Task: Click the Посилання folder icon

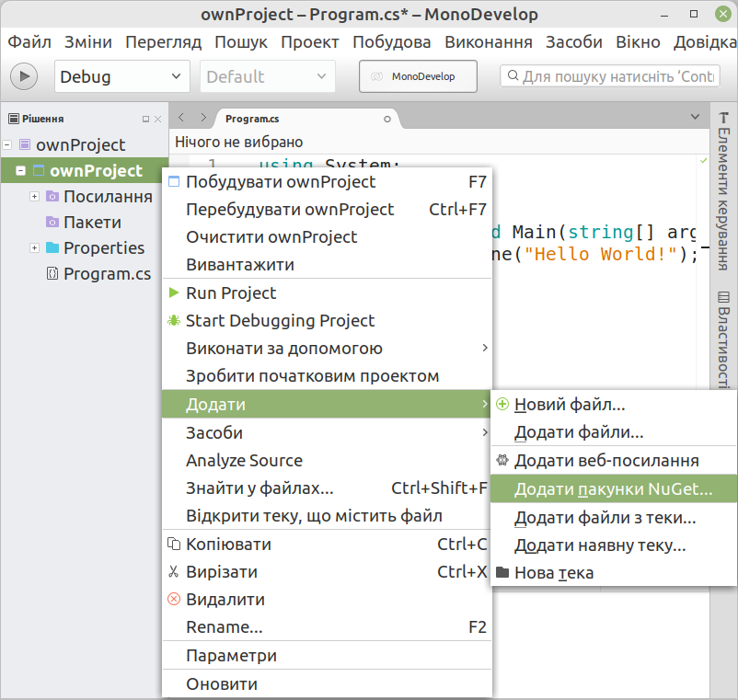Action: click(52, 196)
